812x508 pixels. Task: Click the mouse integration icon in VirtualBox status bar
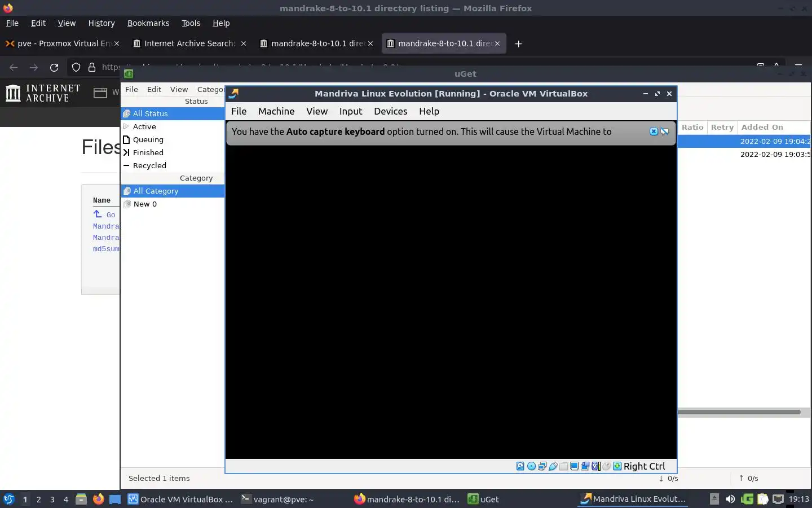tap(607, 466)
